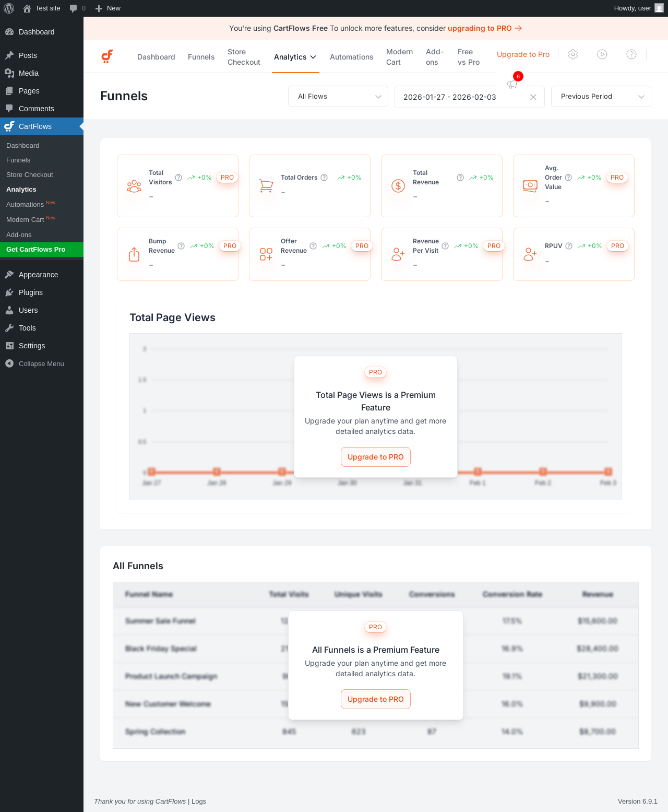Open the help question mark icon in header
Viewport: 668px width, 812px height.
(631, 54)
